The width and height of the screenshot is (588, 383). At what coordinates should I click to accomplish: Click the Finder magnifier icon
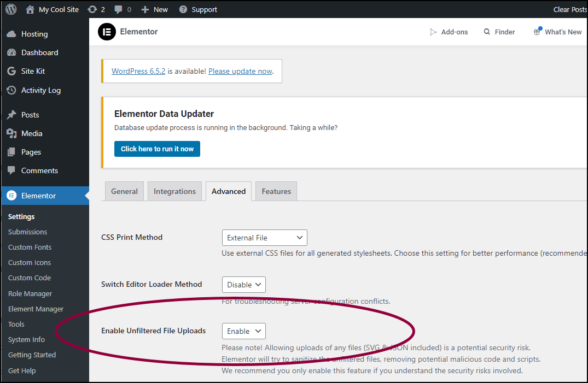tap(487, 32)
